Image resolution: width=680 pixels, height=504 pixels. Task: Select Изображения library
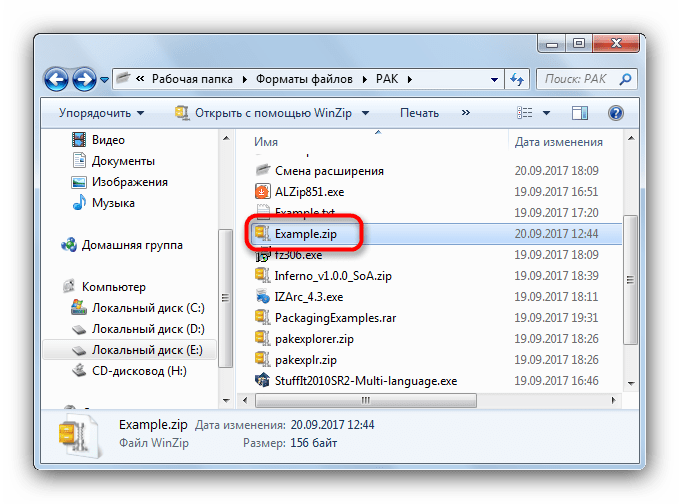point(130,182)
